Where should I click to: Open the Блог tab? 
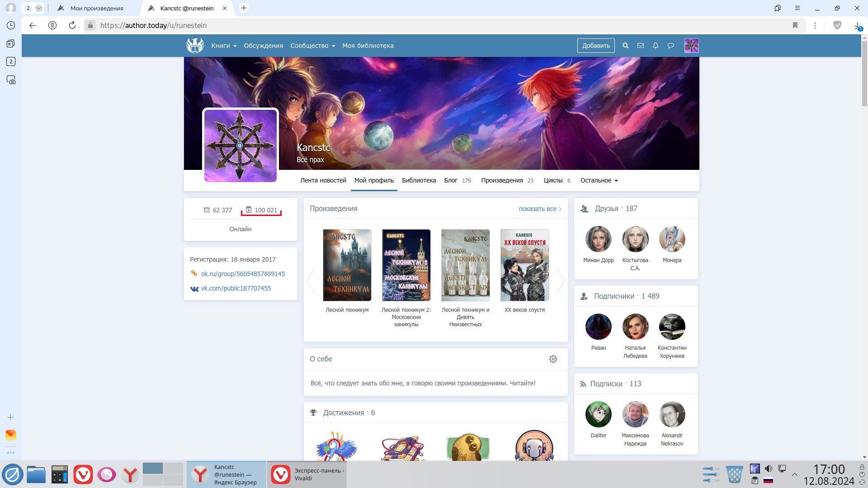click(x=458, y=180)
